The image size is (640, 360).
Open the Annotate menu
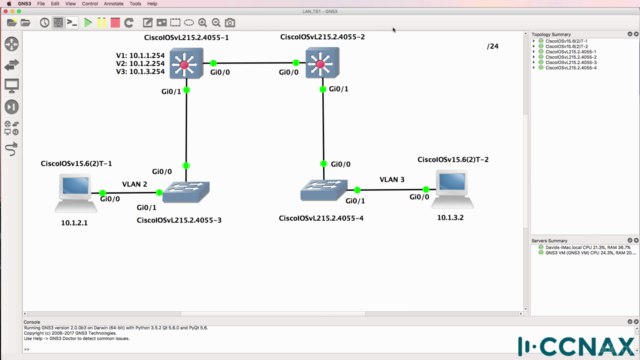(x=113, y=4)
